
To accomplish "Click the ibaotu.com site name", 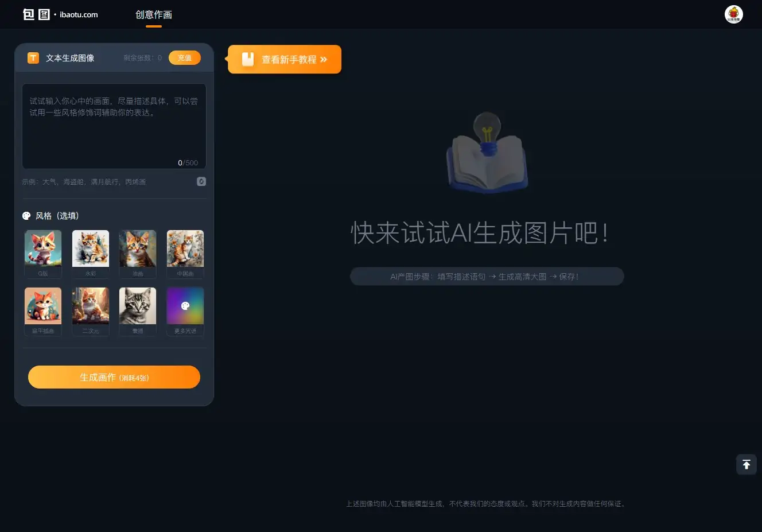I will coord(80,14).
